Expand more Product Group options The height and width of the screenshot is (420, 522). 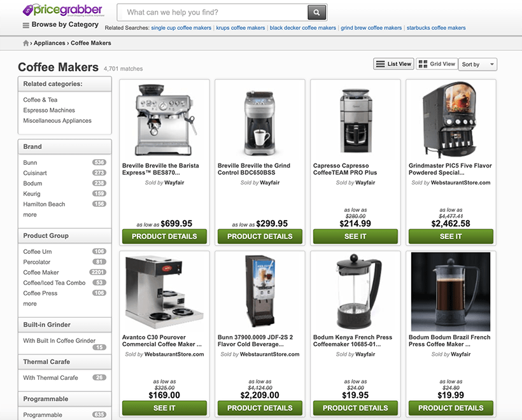[x=29, y=304]
